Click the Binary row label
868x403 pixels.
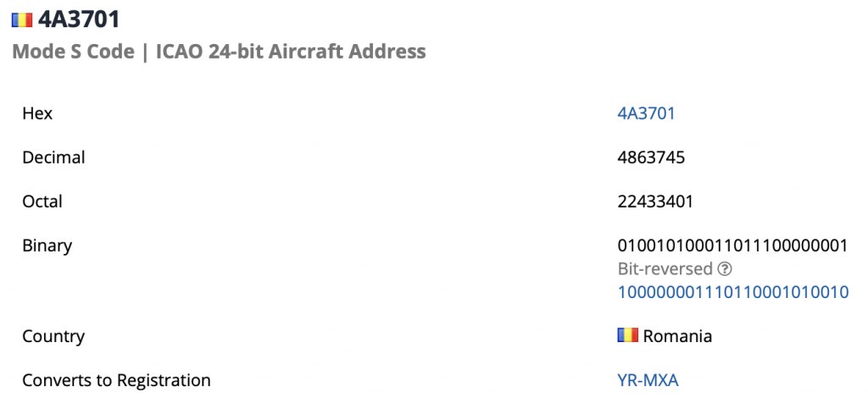coord(47,246)
